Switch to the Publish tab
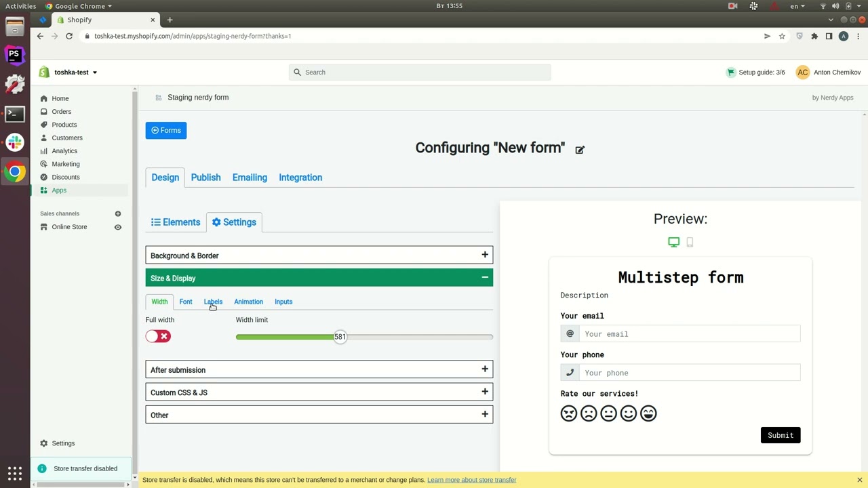Screen dimensions: 868x488 pyautogui.click(x=205, y=178)
